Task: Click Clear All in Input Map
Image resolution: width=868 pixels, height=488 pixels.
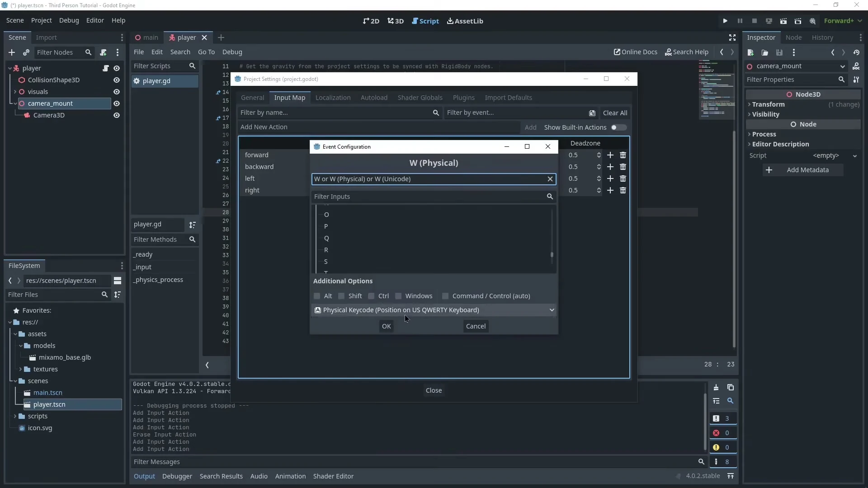Action: pos(615,113)
